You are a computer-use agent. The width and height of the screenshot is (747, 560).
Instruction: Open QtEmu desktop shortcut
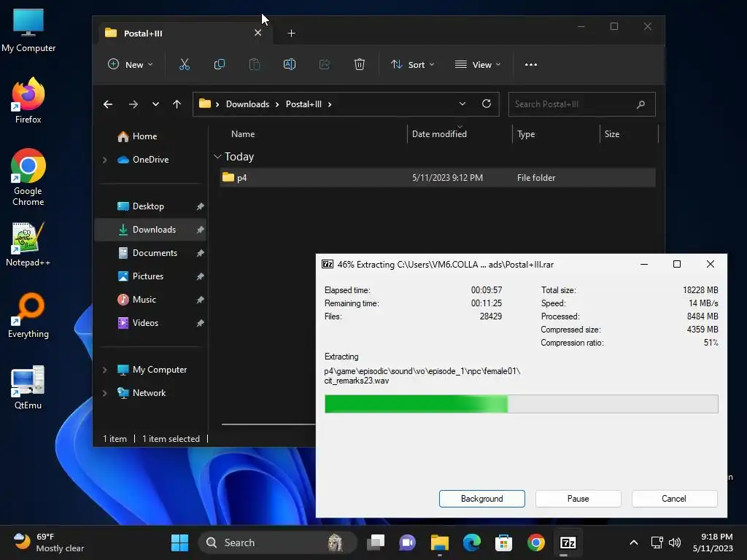coord(28,388)
